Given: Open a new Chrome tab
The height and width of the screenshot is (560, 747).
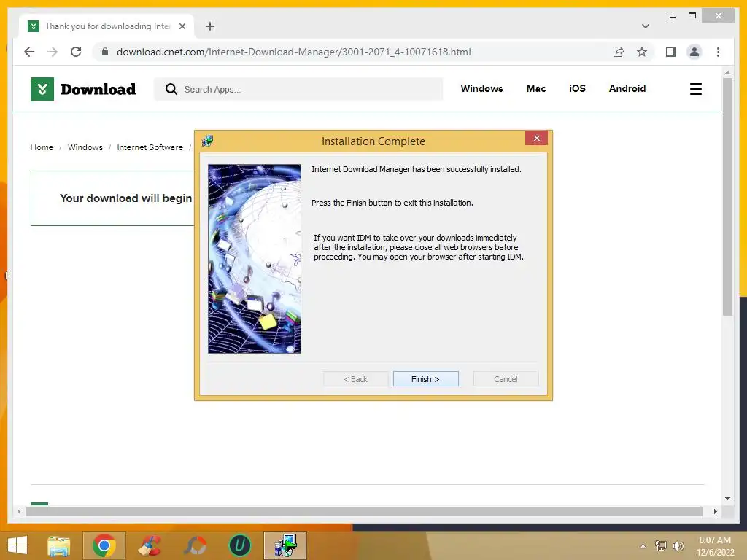Looking at the screenshot, I should (x=210, y=26).
